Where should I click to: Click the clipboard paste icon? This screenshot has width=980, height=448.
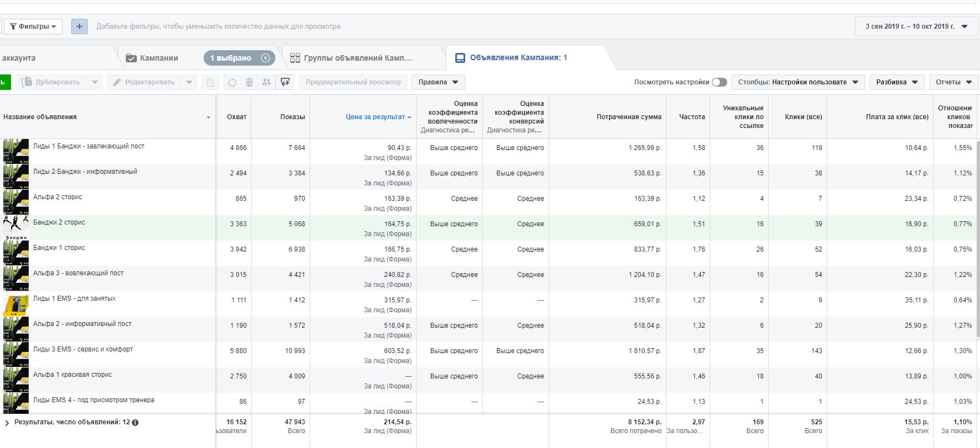pyautogui.click(x=210, y=82)
